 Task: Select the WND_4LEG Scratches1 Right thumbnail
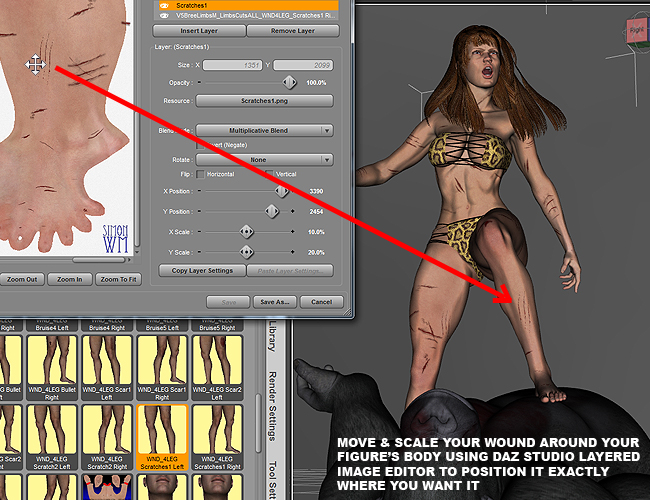tap(217, 437)
